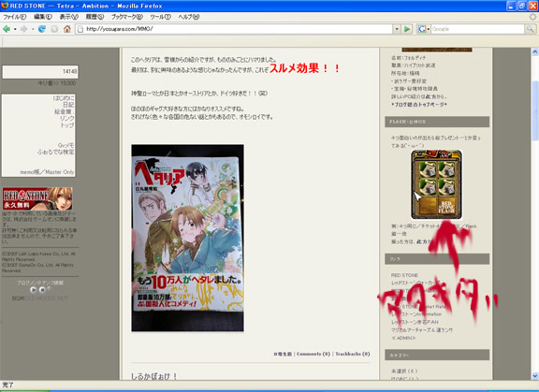
Task: Click the Stop loading button
Action: pyautogui.click(x=54, y=29)
